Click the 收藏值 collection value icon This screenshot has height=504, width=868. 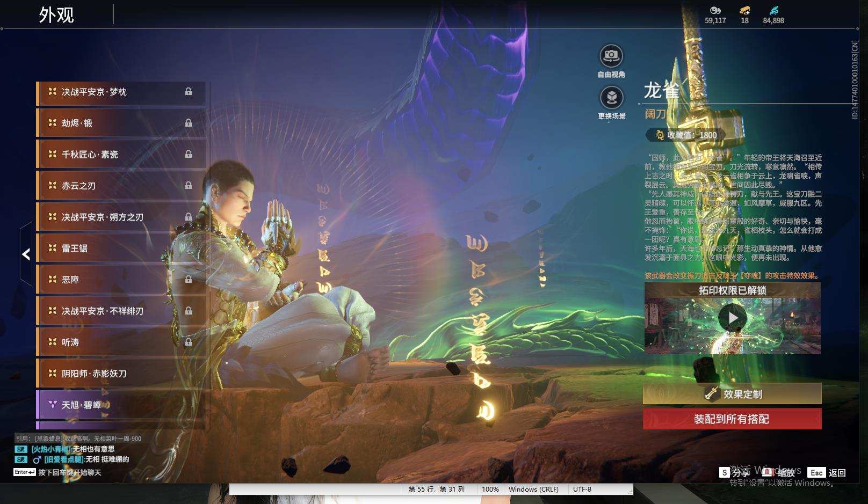[x=660, y=135]
